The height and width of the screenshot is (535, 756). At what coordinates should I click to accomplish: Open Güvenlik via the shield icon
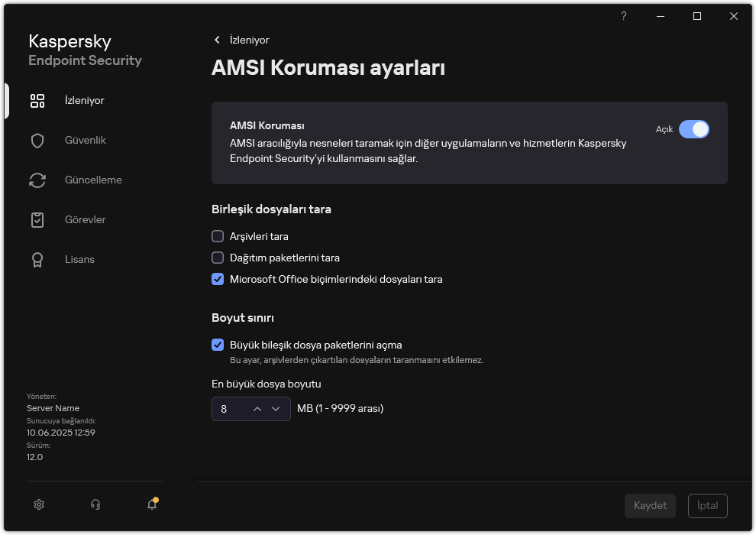pyautogui.click(x=37, y=140)
